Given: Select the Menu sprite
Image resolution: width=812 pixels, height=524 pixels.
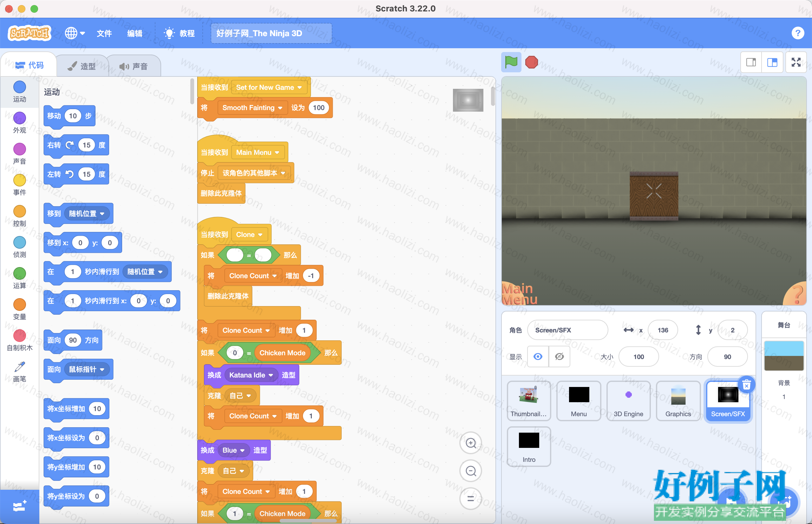Looking at the screenshot, I should [579, 401].
